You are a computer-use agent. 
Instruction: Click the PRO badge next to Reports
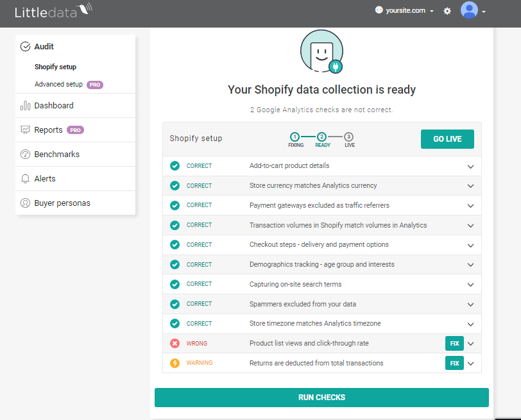[x=76, y=130]
